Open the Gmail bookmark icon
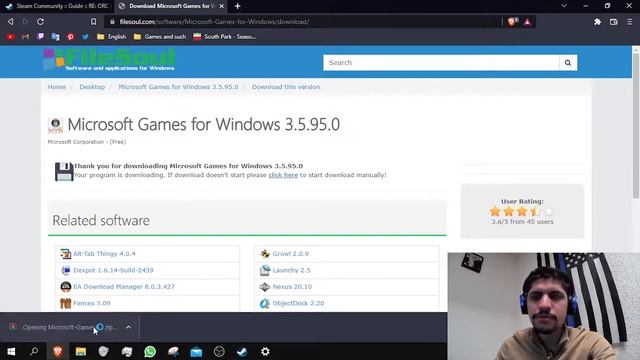This screenshot has width=640, height=360. coord(25,37)
